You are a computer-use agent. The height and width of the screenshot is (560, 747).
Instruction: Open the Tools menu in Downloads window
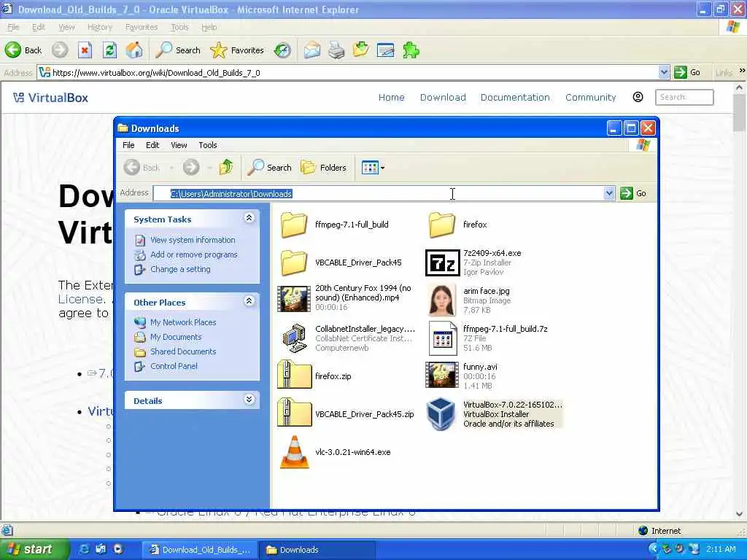coord(208,145)
